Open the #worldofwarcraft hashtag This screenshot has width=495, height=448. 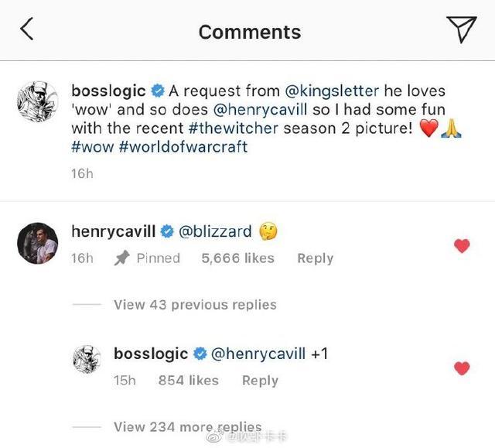point(183,147)
